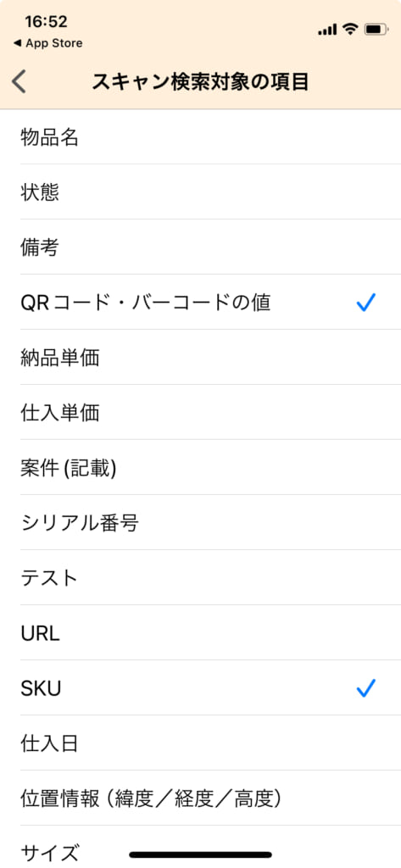Select 仕入単価 row
Viewport: 401px width, 868px height.
pos(200,412)
